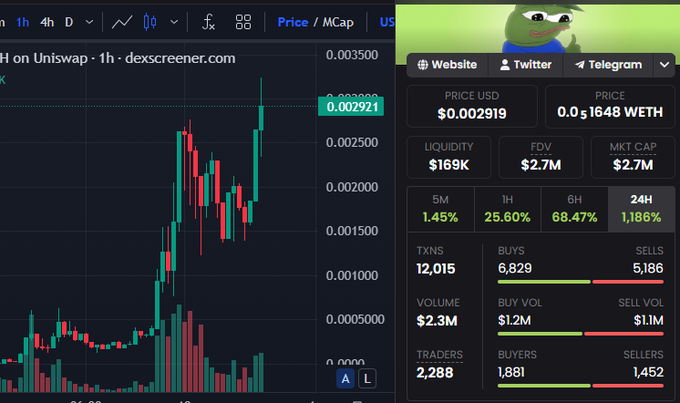
Task: Click the 0.0₅1648 WETH price box
Action: [x=610, y=106]
